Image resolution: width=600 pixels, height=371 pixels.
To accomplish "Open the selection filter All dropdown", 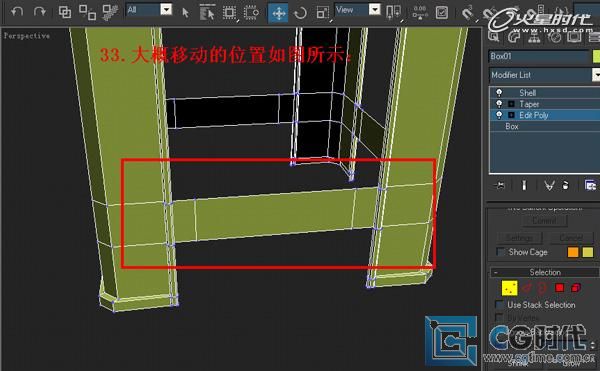I will point(166,9).
